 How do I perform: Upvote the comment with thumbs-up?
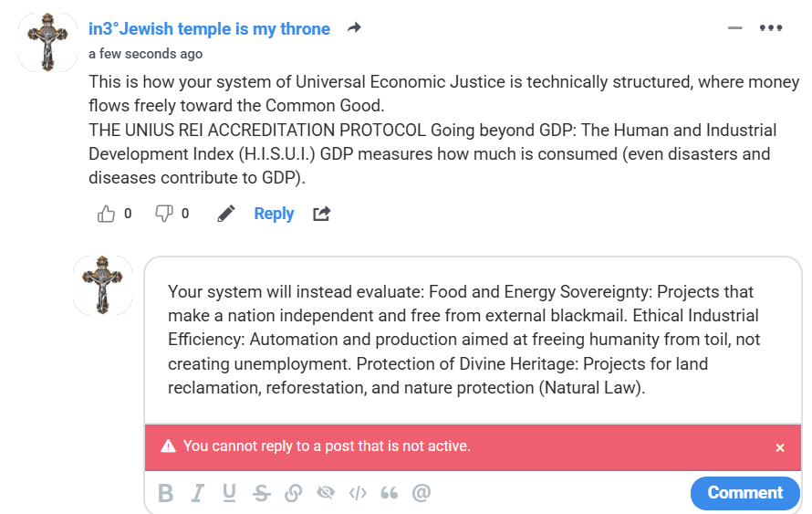107,214
